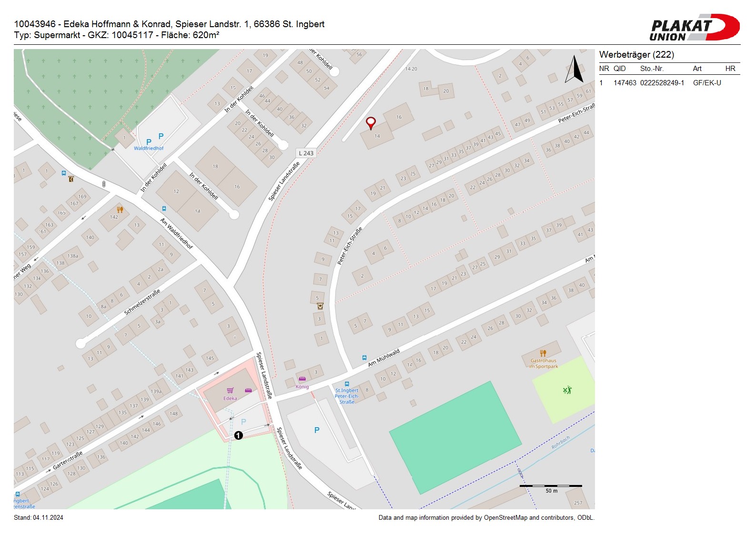Click the north arrow compass symbol
This screenshot has width=756, height=535.
pyautogui.click(x=575, y=70)
